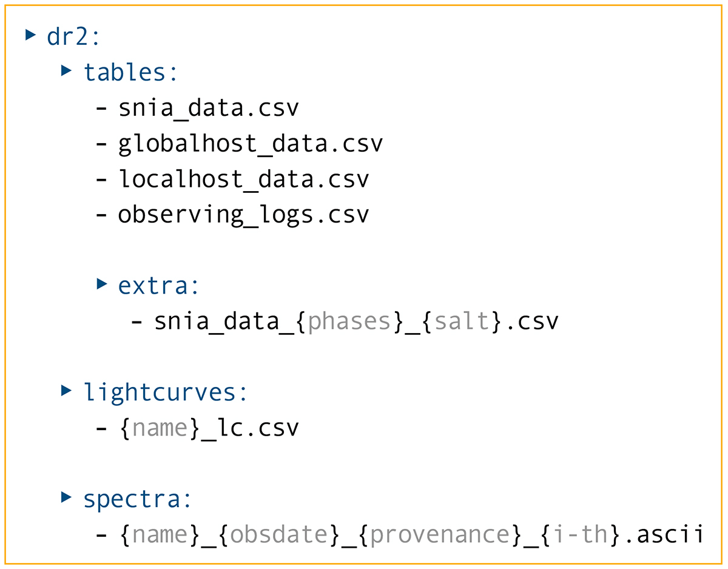Select the extra folder label
Viewport: 728px width, 569px height.
point(158,286)
